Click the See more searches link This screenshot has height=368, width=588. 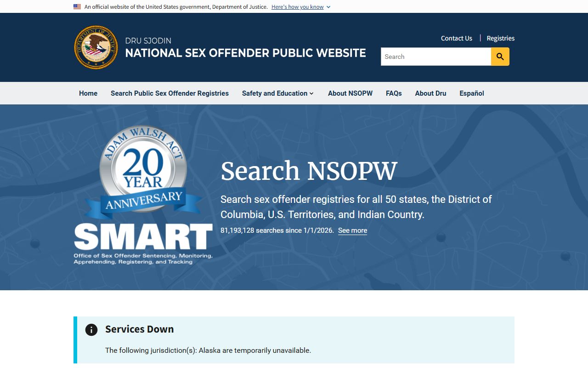point(352,230)
